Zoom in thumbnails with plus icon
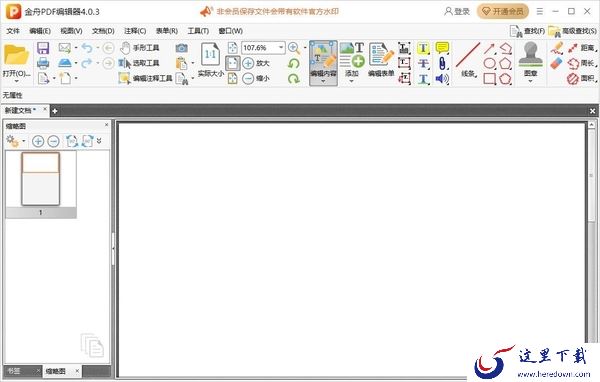600x382 pixels. point(38,141)
